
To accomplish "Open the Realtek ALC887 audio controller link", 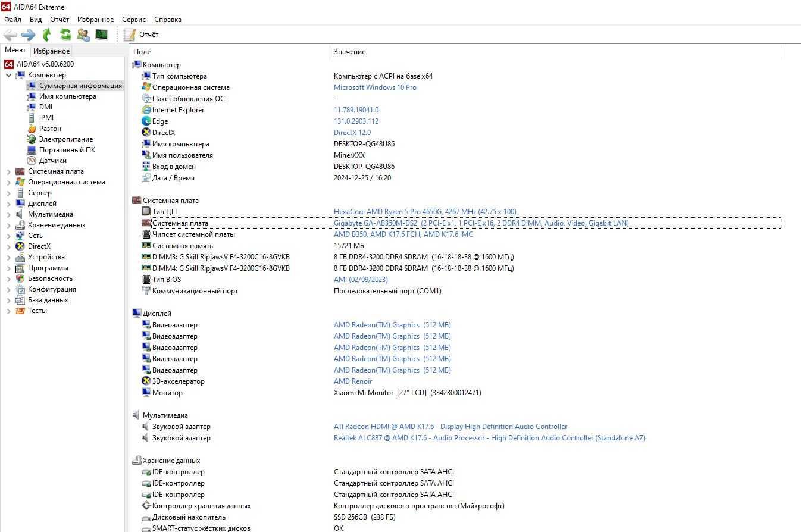I will coord(489,438).
